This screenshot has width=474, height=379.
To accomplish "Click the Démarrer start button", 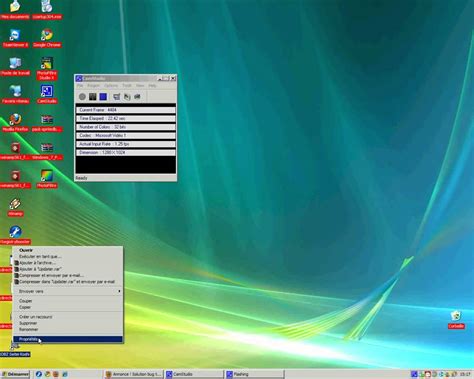I will click(x=15, y=374).
